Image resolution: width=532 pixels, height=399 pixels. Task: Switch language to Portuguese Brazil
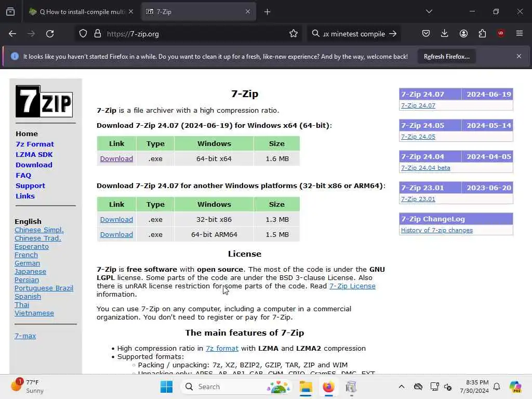[x=44, y=288]
